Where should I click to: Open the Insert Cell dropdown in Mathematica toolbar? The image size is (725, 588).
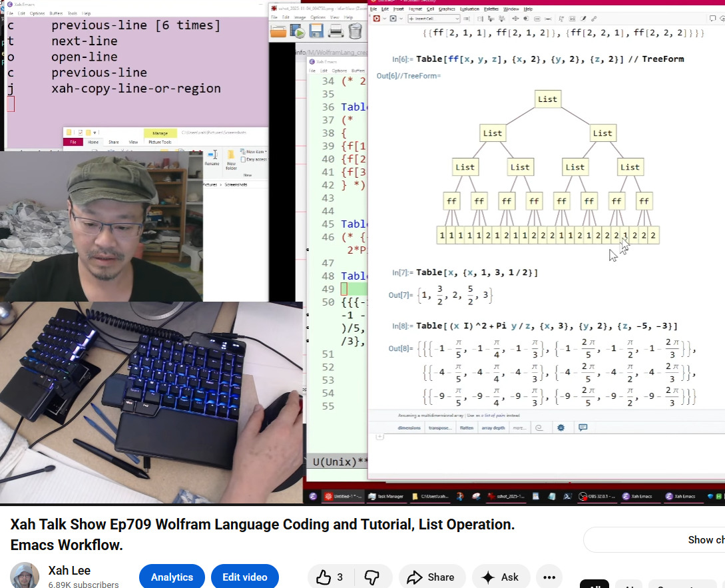click(426, 19)
